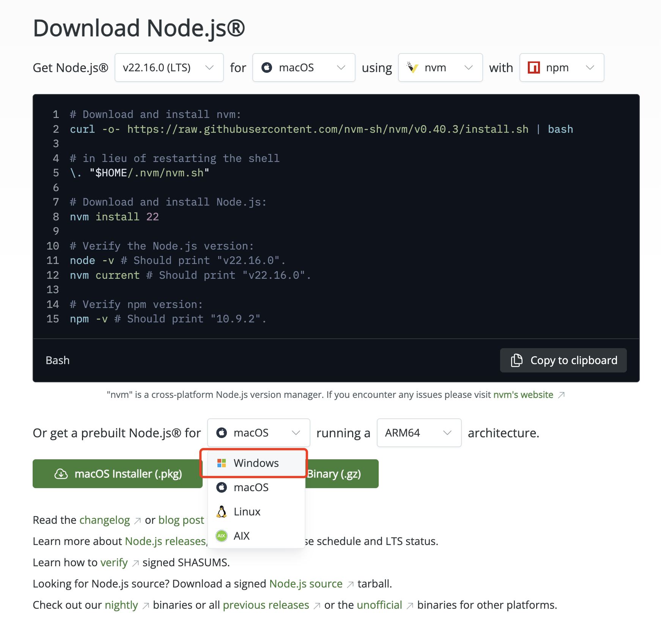Click the Apple icon in the top macOS selector

(x=267, y=68)
